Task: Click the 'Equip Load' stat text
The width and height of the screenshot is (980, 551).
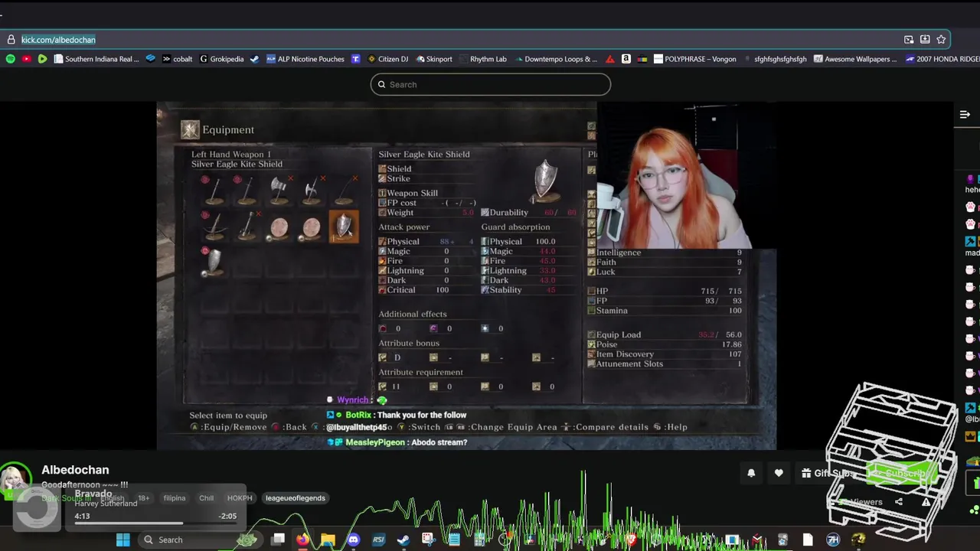Action: point(619,334)
